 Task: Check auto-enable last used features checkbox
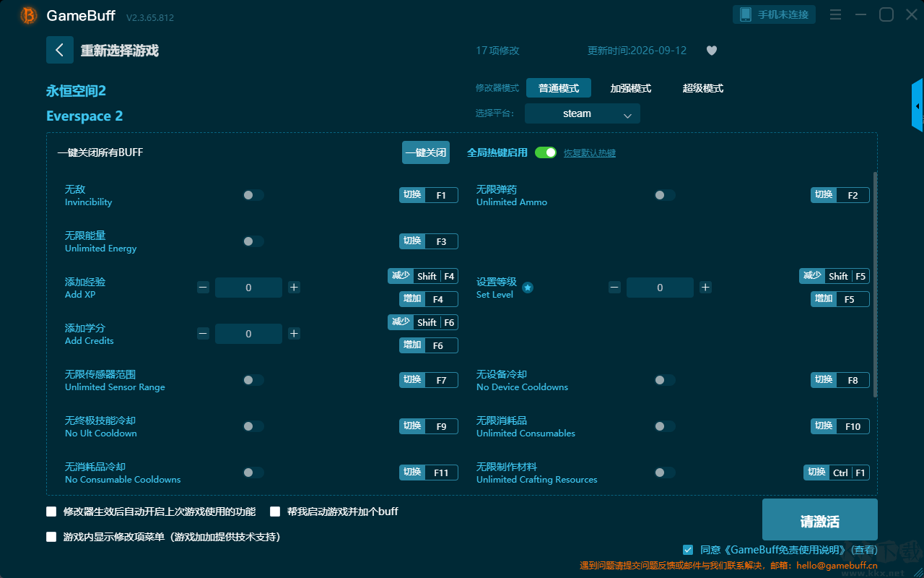pos(51,512)
